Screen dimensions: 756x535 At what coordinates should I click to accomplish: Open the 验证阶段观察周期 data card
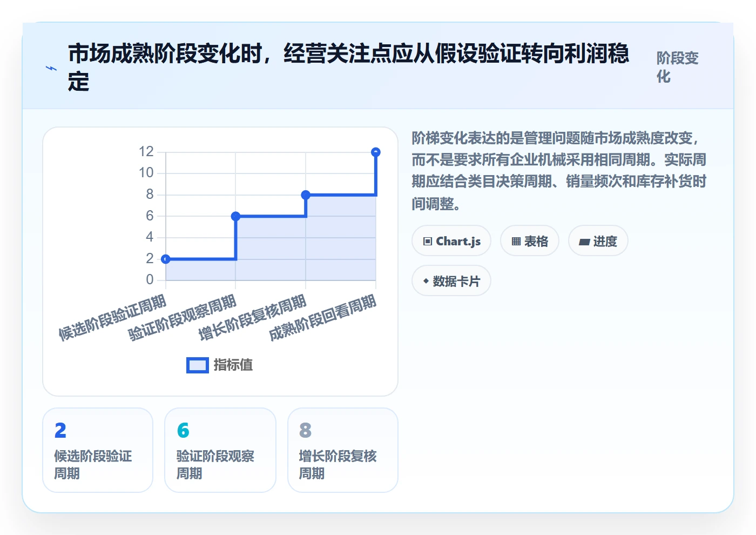click(220, 450)
